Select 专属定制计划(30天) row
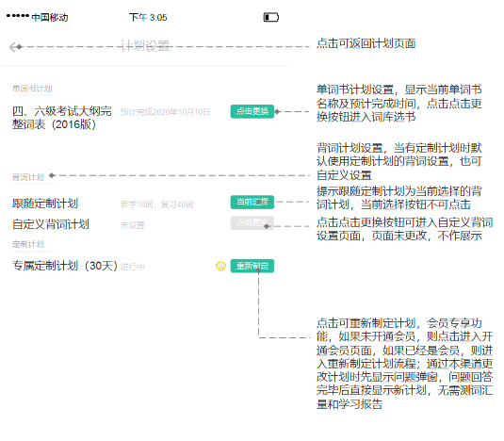 65,266
